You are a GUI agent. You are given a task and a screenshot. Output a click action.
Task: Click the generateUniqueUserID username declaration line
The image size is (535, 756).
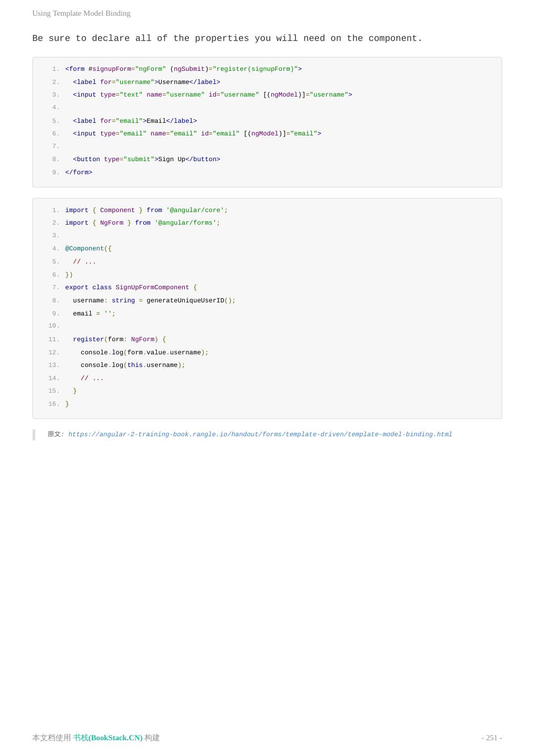coord(154,301)
